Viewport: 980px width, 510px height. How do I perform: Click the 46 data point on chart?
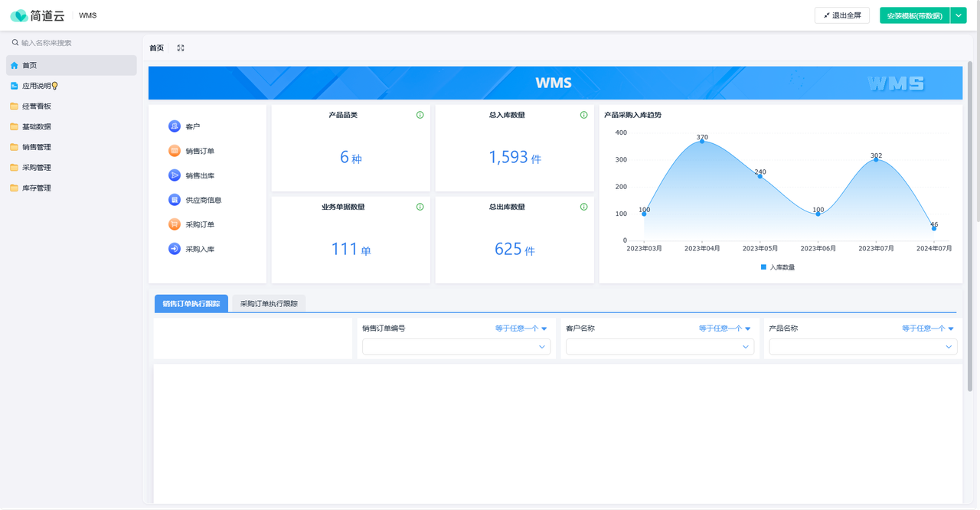click(934, 228)
